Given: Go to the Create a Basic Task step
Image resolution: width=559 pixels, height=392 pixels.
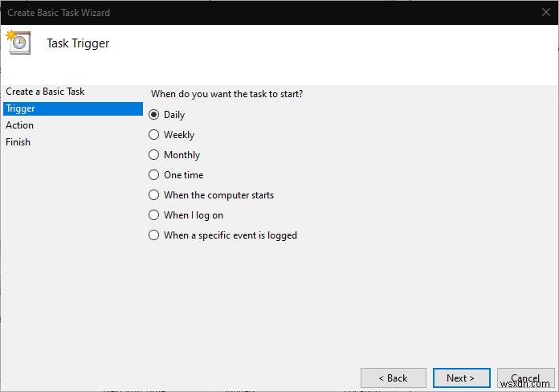Looking at the screenshot, I should (45, 92).
